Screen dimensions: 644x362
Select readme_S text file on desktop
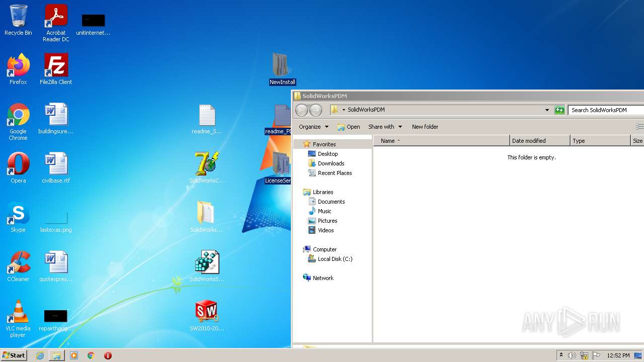tap(207, 119)
